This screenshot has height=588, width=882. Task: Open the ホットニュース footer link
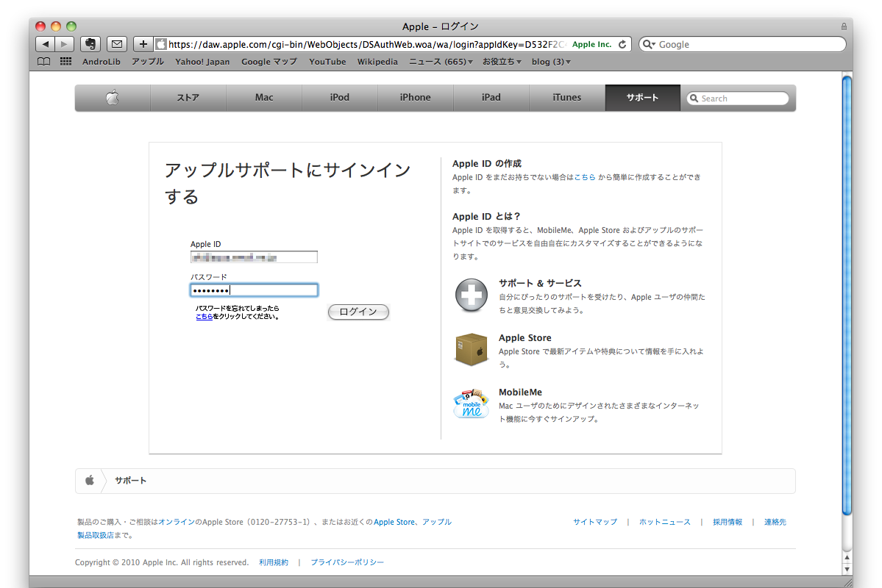(x=664, y=522)
